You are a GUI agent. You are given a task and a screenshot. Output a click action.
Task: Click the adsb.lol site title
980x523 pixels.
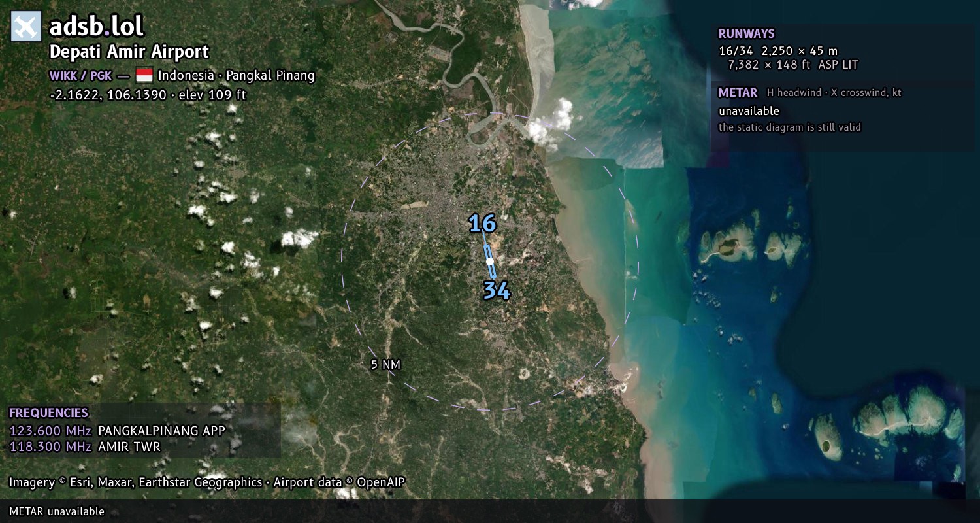[97, 27]
